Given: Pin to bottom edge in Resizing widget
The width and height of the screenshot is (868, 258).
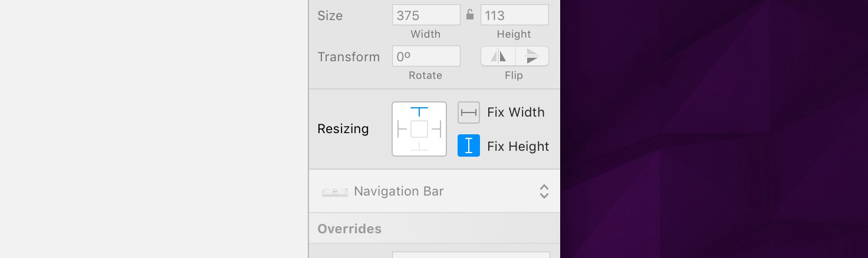Looking at the screenshot, I should pyautogui.click(x=419, y=146).
